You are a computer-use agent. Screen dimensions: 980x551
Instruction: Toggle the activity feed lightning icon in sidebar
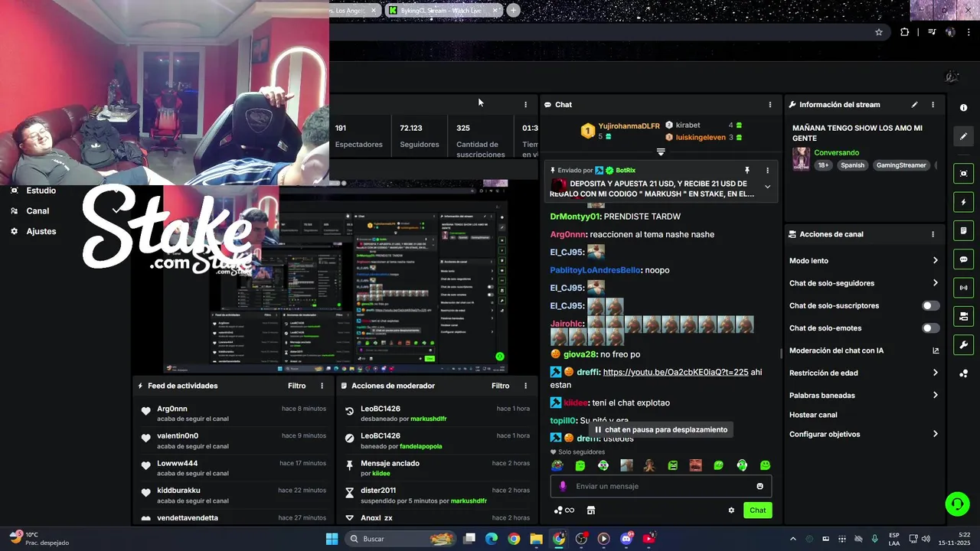(963, 202)
